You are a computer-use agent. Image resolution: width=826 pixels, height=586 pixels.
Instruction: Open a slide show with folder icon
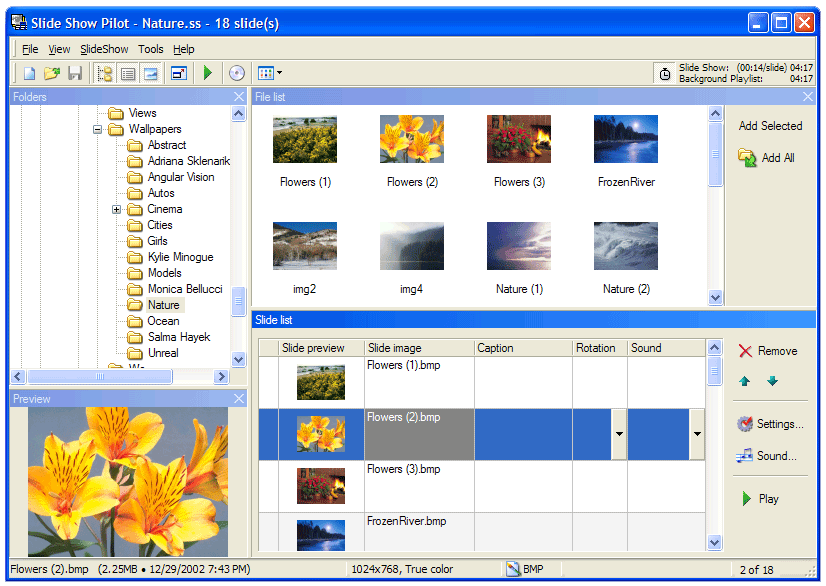click(52, 73)
